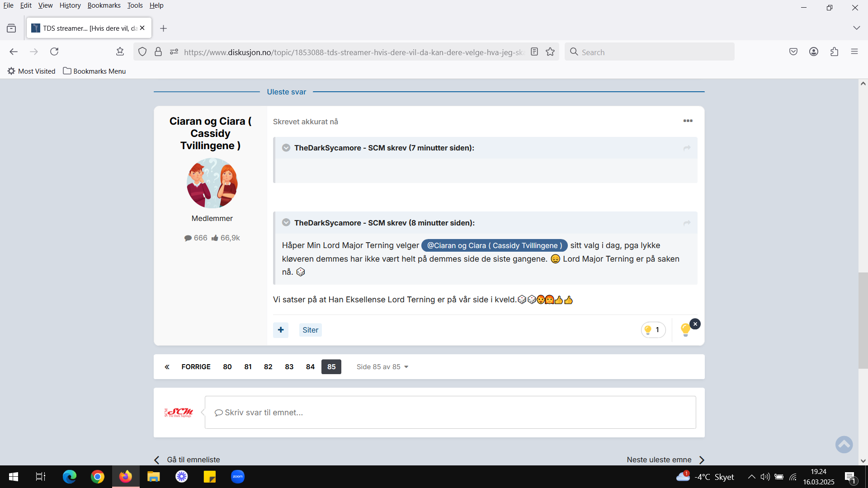The image size is (868, 488).
Task: Open the Bookmarks menu
Action: pos(104,5)
